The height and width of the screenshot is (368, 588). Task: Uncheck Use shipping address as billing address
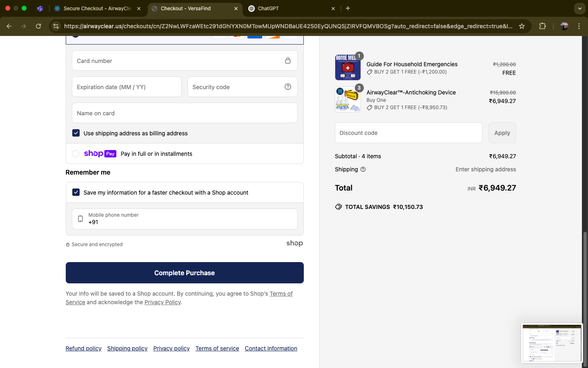[76, 133]
